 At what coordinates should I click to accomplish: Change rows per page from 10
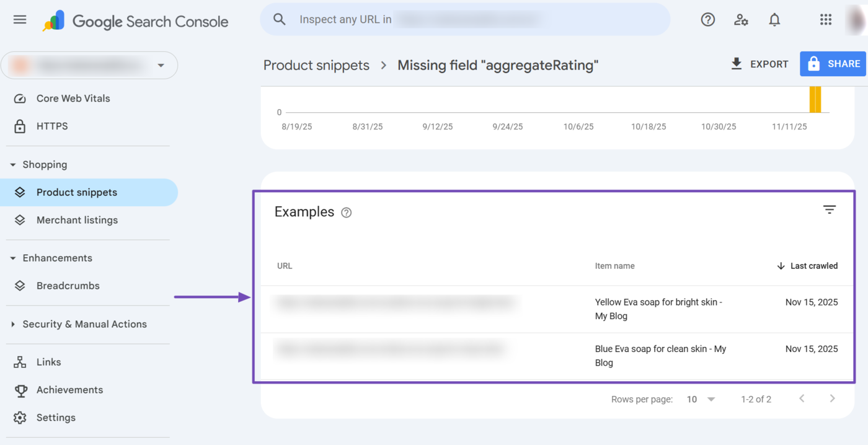[701, 399]
